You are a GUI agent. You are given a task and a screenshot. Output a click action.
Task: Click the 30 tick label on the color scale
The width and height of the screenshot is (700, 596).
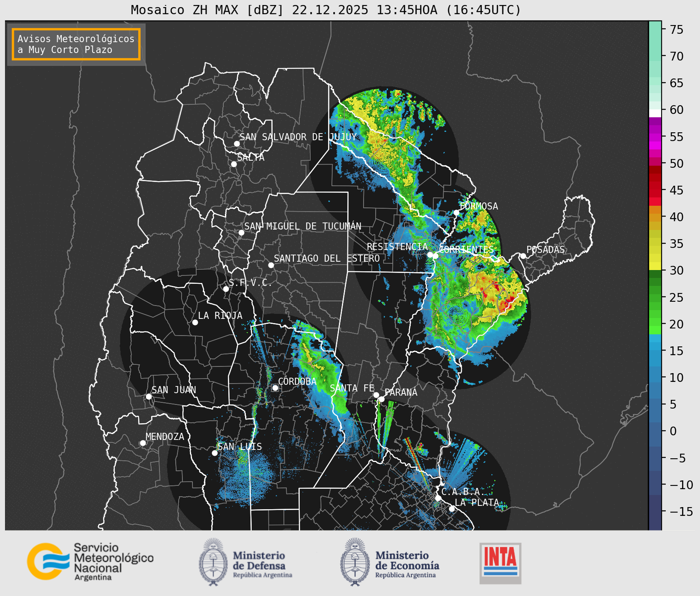pos(677,270)
